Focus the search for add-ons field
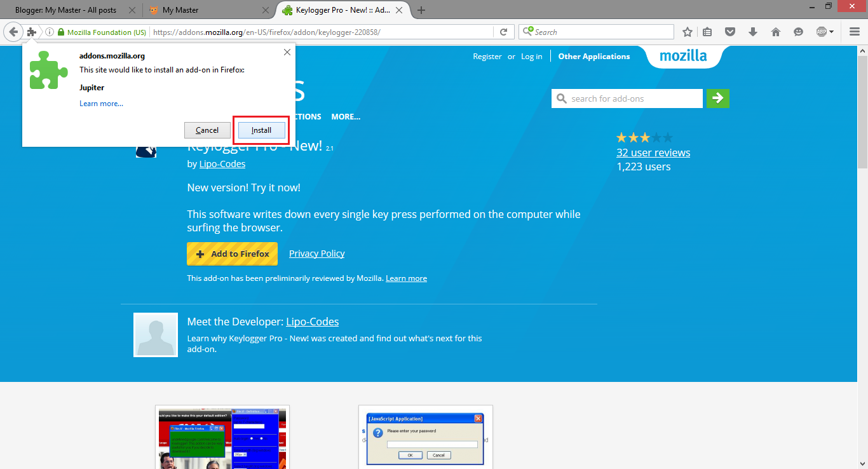Image resolution: width=868 pixels, height=469 pixels. tap(627, 99)
